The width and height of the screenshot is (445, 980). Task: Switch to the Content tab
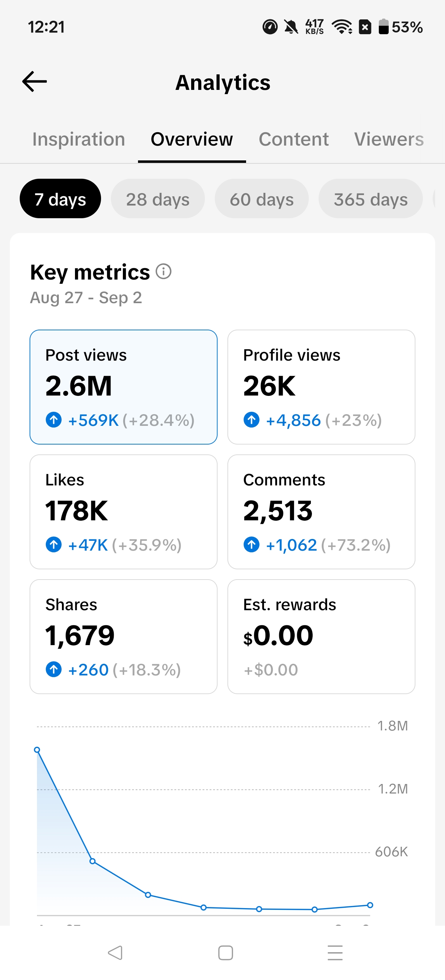pos(294,139)
